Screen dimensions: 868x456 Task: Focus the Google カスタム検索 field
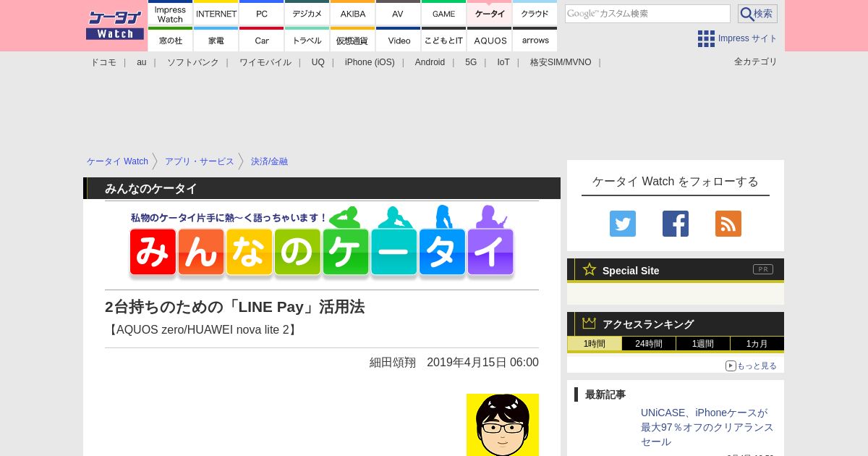(x=647, y=14)
